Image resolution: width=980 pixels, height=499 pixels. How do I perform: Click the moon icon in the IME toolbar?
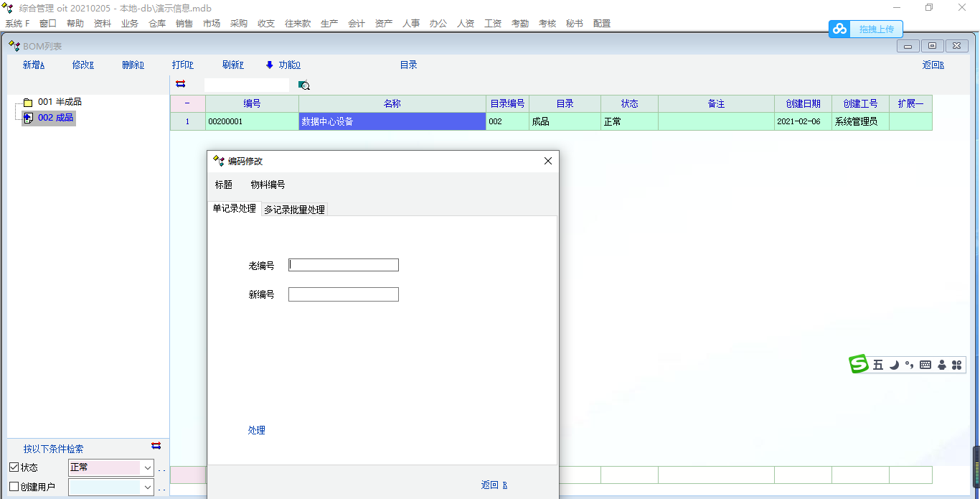pyautogui.click(x=894, y=365)
